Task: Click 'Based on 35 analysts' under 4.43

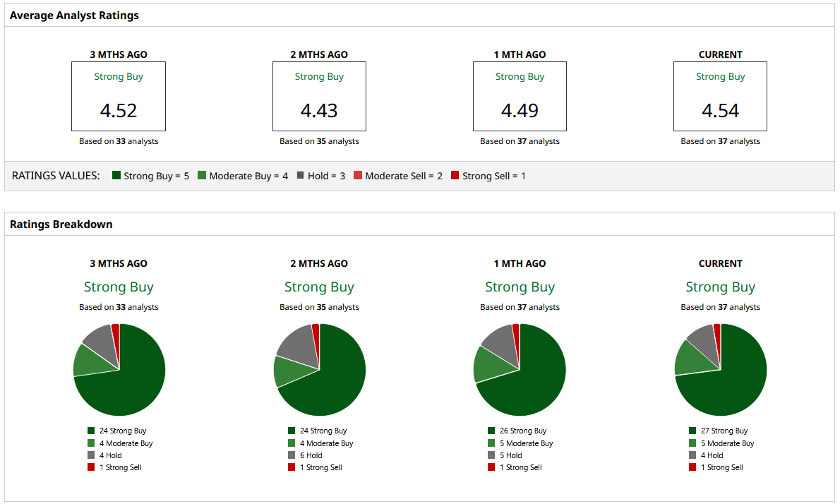Action: click(319, 141)
